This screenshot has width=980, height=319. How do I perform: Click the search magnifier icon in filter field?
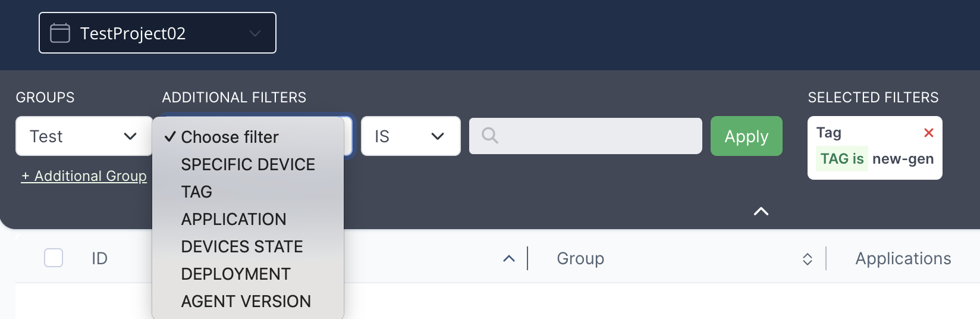tap(489, 136)
